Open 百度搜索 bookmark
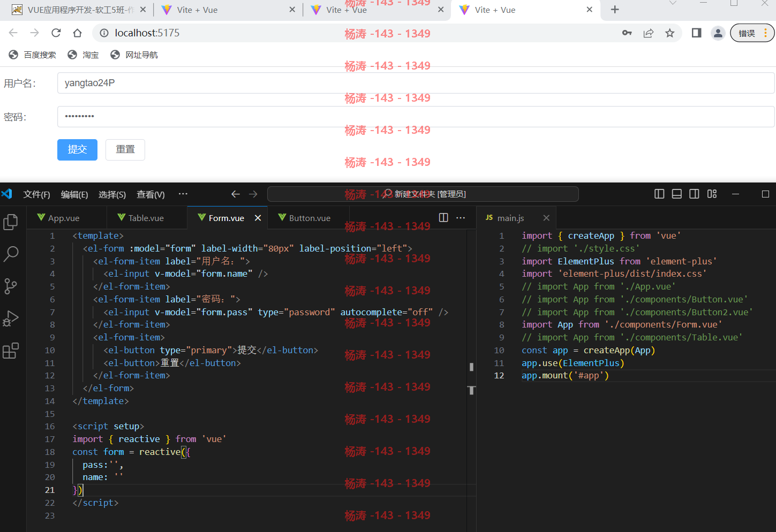776x532 pixels. pyautogui.click(x=33, y=55)
